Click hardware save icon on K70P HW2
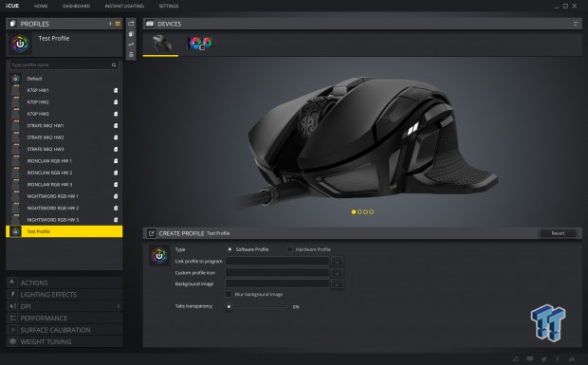This screenshot has height=365, width=588. click(x=116, y=102)
